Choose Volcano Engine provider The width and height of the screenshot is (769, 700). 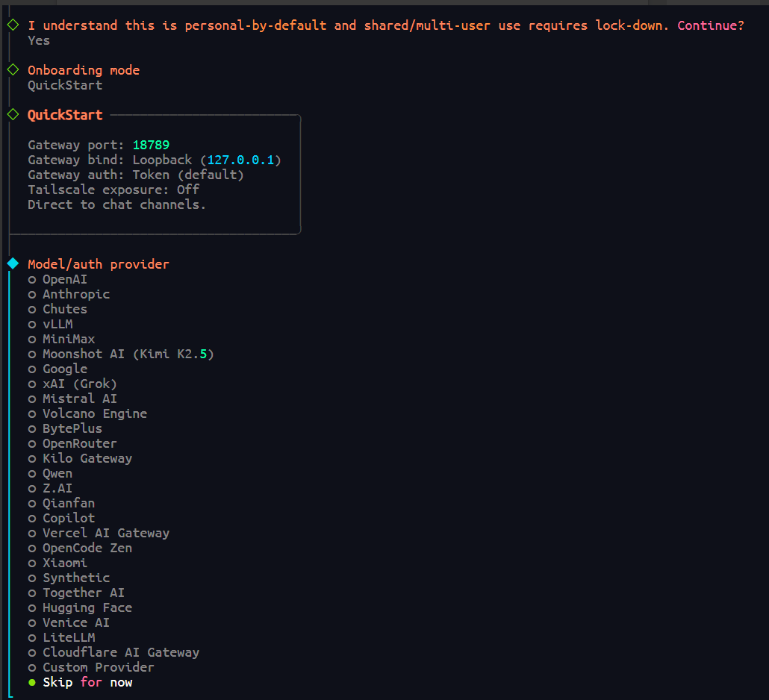tap(87, 413)
